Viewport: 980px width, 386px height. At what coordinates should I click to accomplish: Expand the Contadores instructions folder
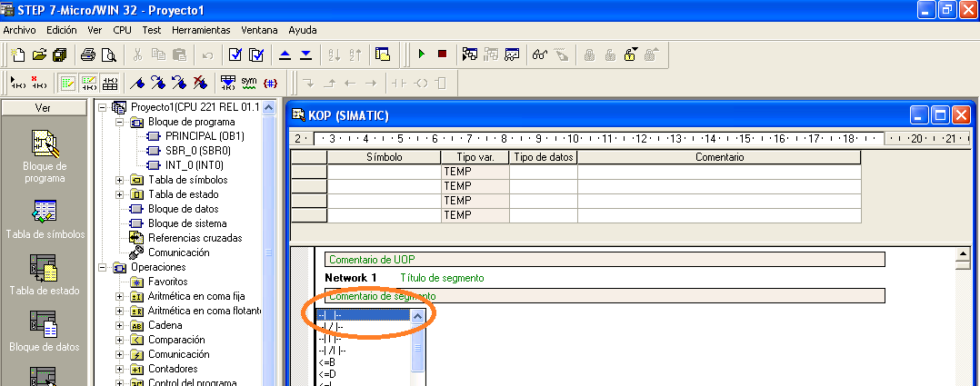point(120,369)
